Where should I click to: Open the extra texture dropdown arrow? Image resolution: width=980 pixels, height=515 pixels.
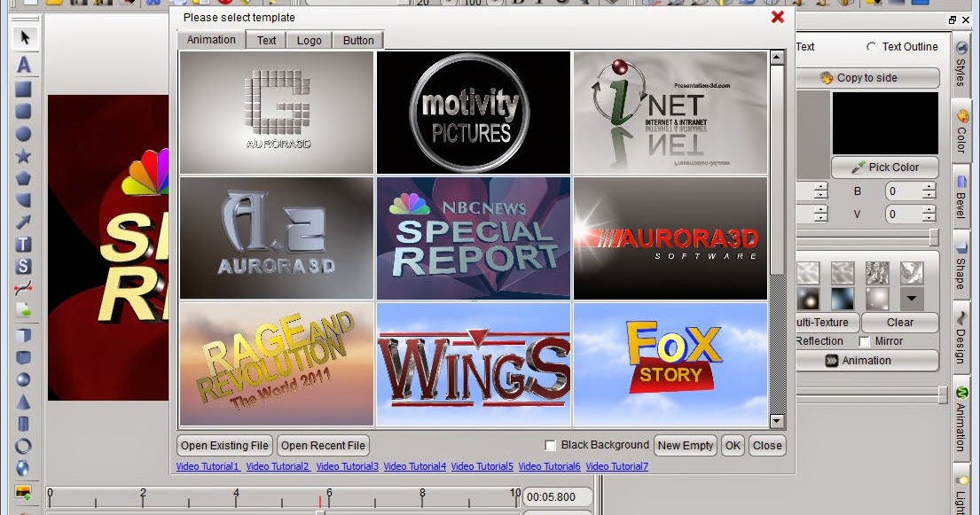tap(912, 297)
